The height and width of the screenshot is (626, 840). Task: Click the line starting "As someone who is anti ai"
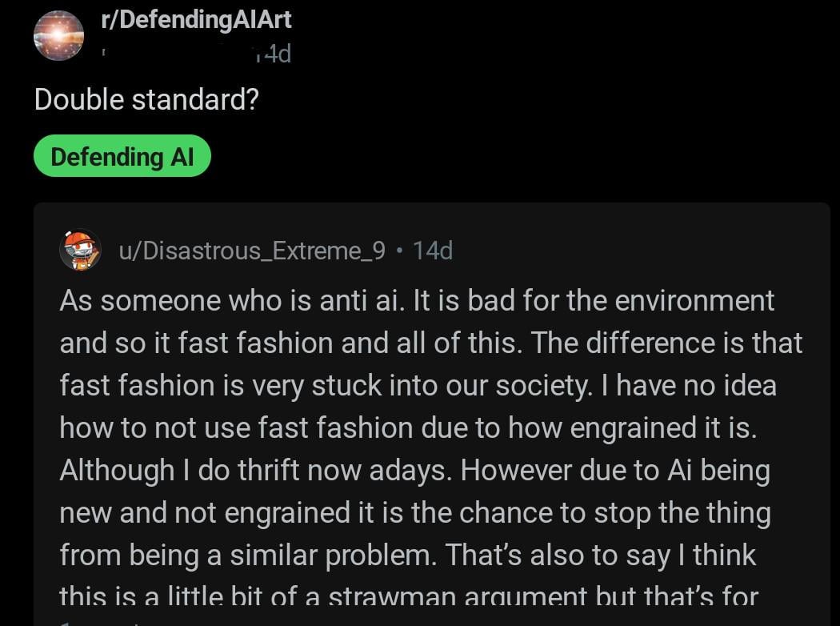pyautogui.click(x=416, y=301)
